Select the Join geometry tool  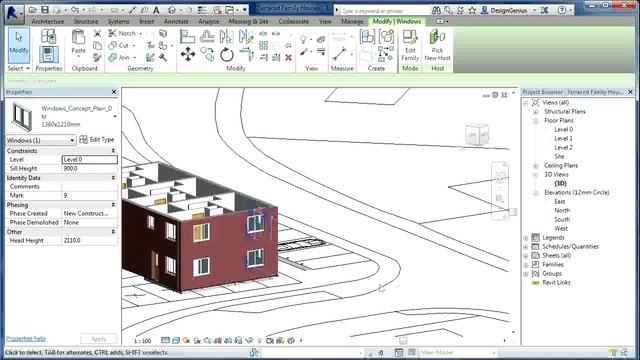pos(119,58)
